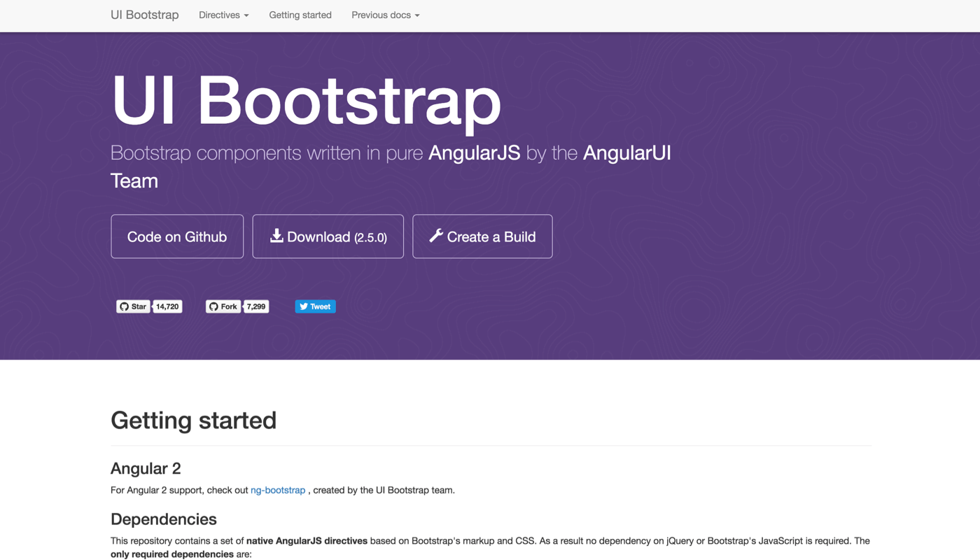The height and width of the screenshot is (560, 980).
Task: Click the GitHub octocat icon on Fork
Action: (x=213, y=307)
